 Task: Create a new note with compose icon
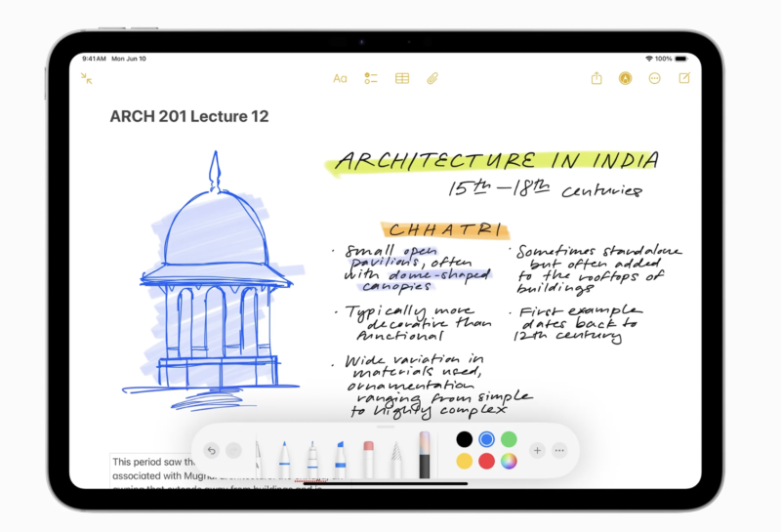point(684,78)
